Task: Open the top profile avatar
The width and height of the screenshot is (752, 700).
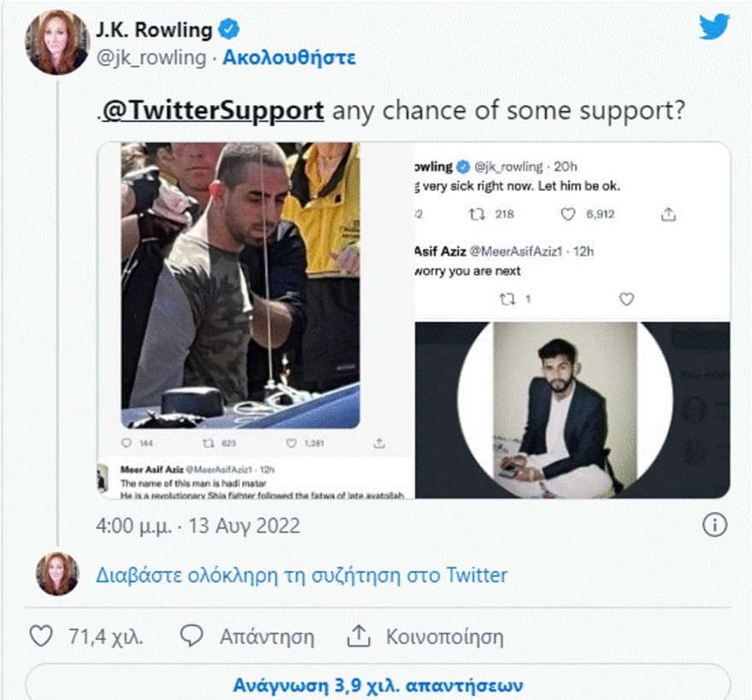Action: pyautogui.click(x=57, y=43)
